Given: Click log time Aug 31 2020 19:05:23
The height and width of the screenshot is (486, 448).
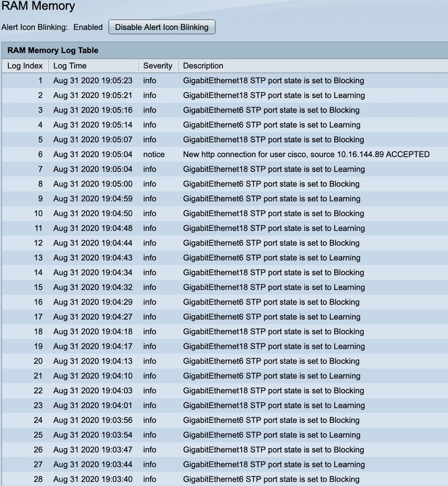Looking at the screenshot, I should click(x=93, y=80).
